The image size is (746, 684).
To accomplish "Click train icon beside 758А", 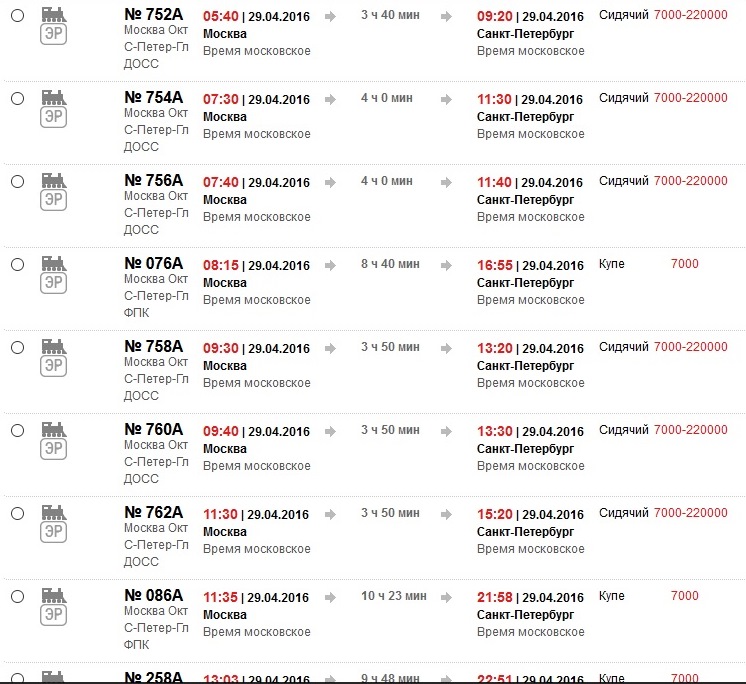I will 53,346.
